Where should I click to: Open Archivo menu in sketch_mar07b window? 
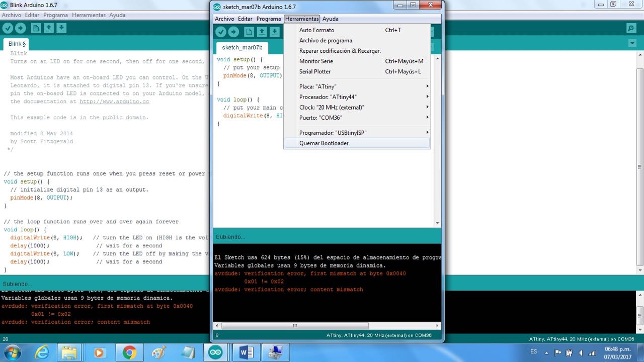(224, 19)
